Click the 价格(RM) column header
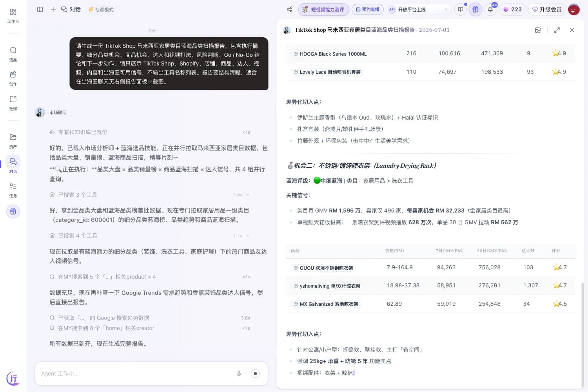The image size is (588, 392). [394, 250]
